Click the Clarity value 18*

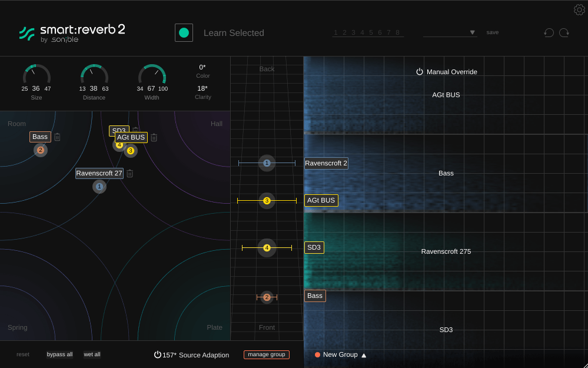coord(202,88)
